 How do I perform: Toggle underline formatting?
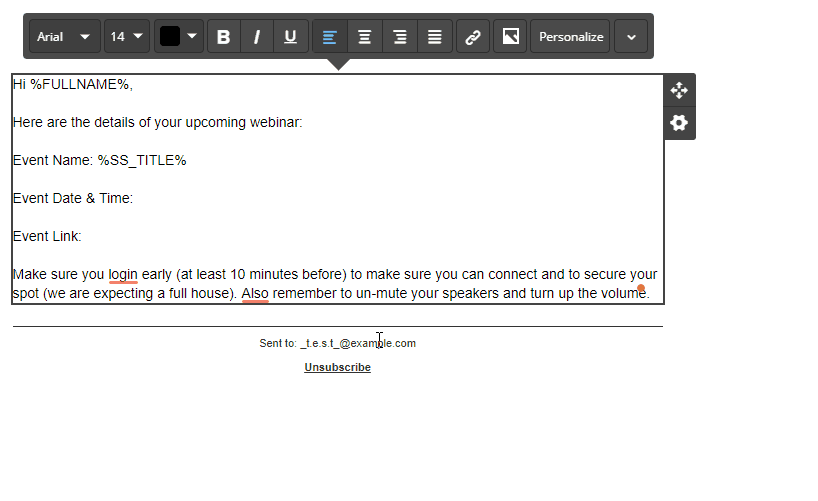pos(291,37)
